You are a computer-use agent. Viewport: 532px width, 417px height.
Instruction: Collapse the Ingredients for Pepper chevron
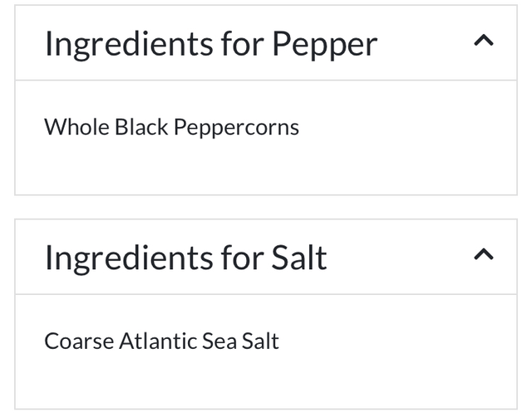click(483, 41)
